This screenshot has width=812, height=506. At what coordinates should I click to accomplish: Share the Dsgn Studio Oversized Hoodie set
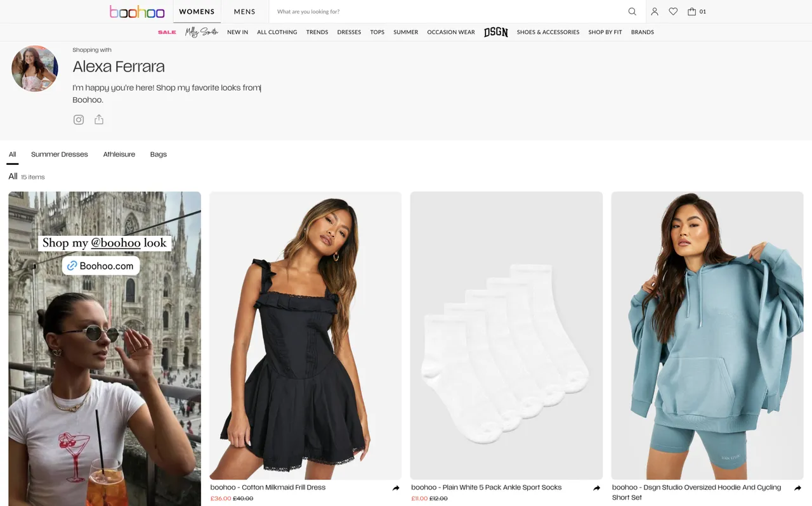(797, 488)
